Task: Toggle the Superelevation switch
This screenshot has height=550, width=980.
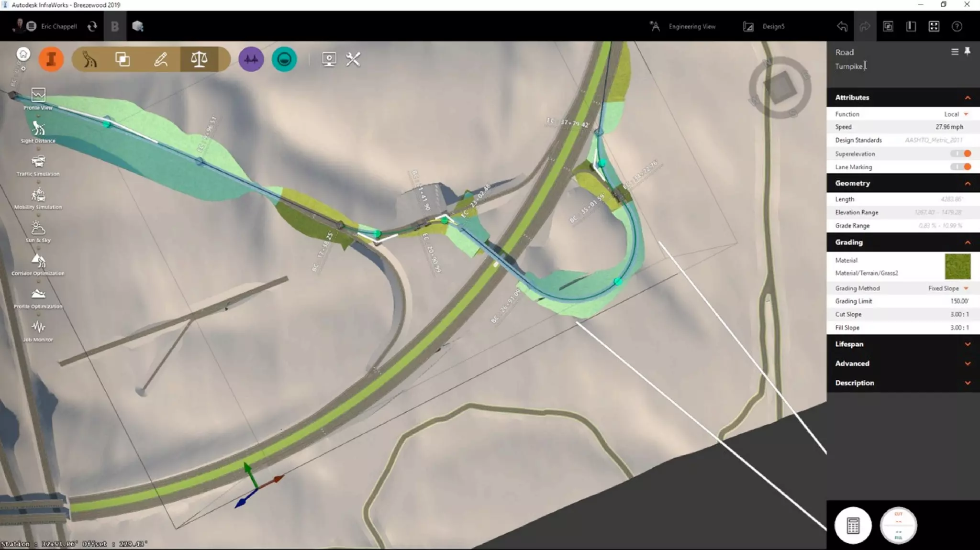Action: point(961,154)
